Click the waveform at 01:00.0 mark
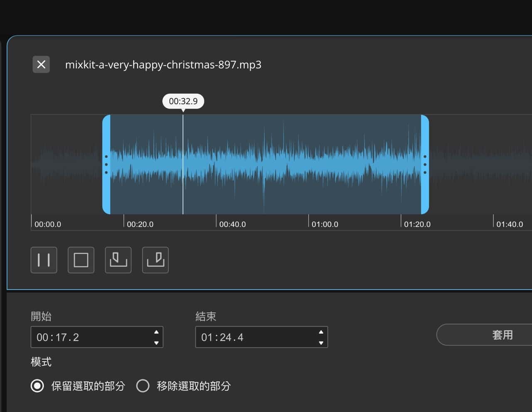The image size is (532, 412). coord(308,164)
